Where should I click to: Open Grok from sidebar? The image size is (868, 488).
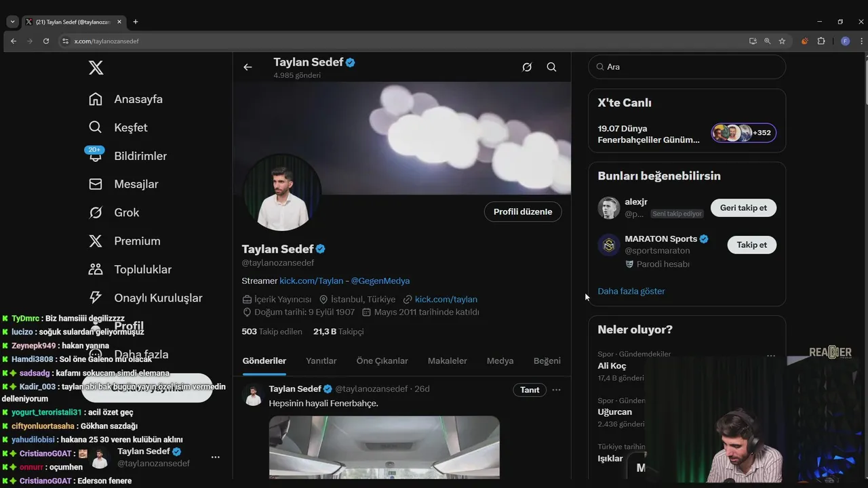pos(114,213)
